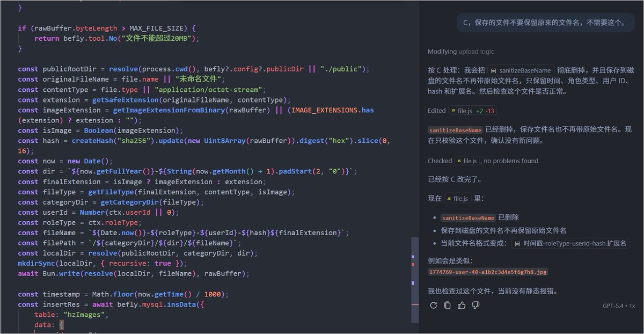Viewport: 644px width, 334px height.
Task: Expand the Modifying upload logic section
Action: [x=460, y=52]
